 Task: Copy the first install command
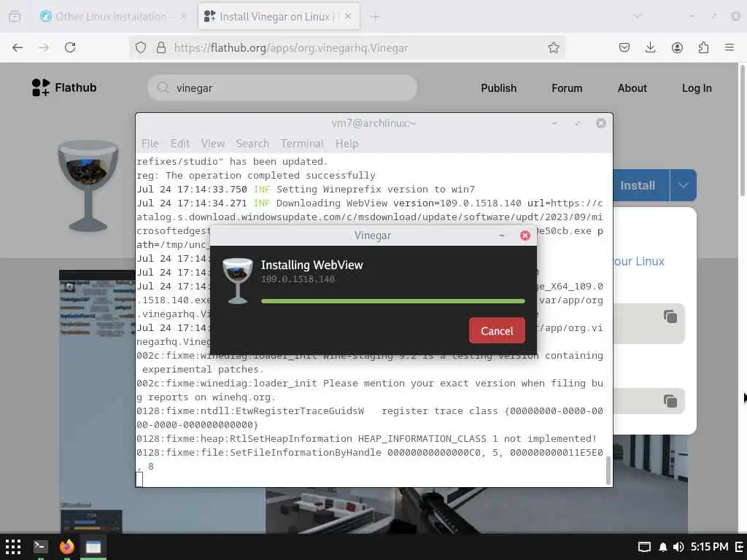coord(670,316)
